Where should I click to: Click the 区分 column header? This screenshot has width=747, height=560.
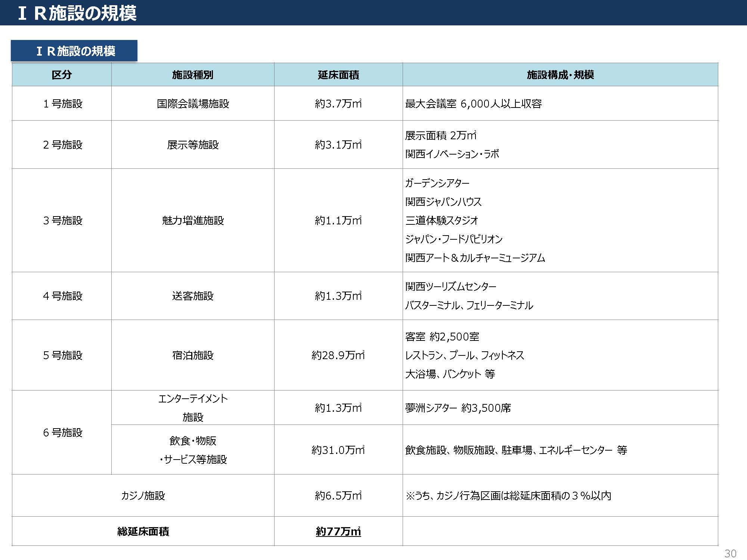coord(62,75)
